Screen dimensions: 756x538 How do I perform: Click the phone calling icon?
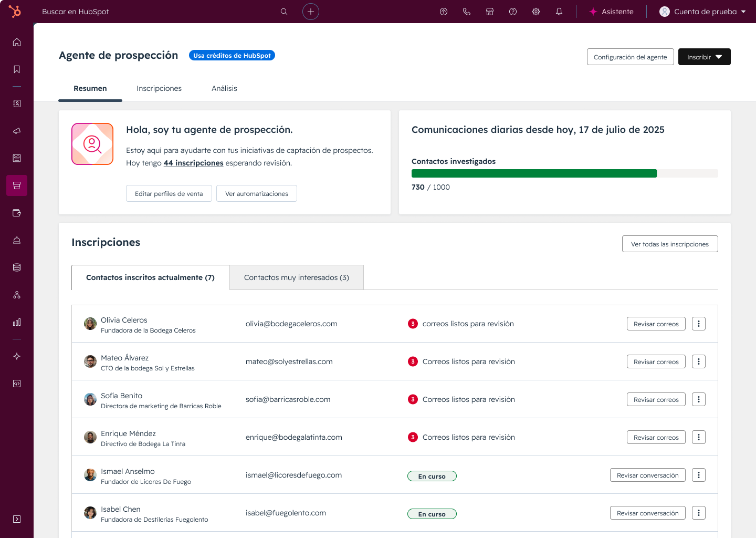[x=467, y=12]
